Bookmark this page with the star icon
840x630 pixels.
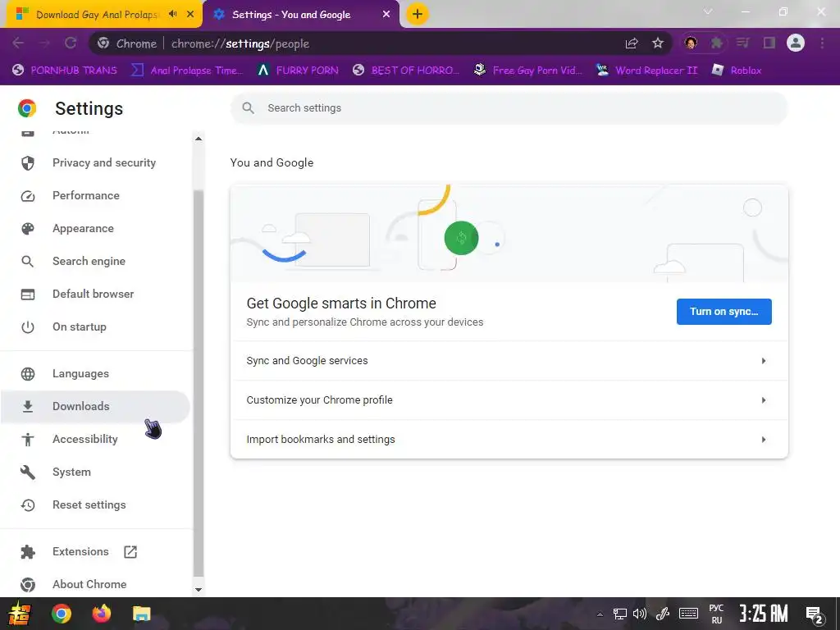coord(658,43)
